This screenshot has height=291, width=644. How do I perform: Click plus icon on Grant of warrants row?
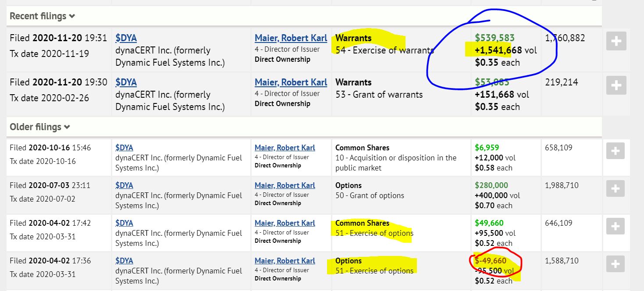(x=616, y=85)
